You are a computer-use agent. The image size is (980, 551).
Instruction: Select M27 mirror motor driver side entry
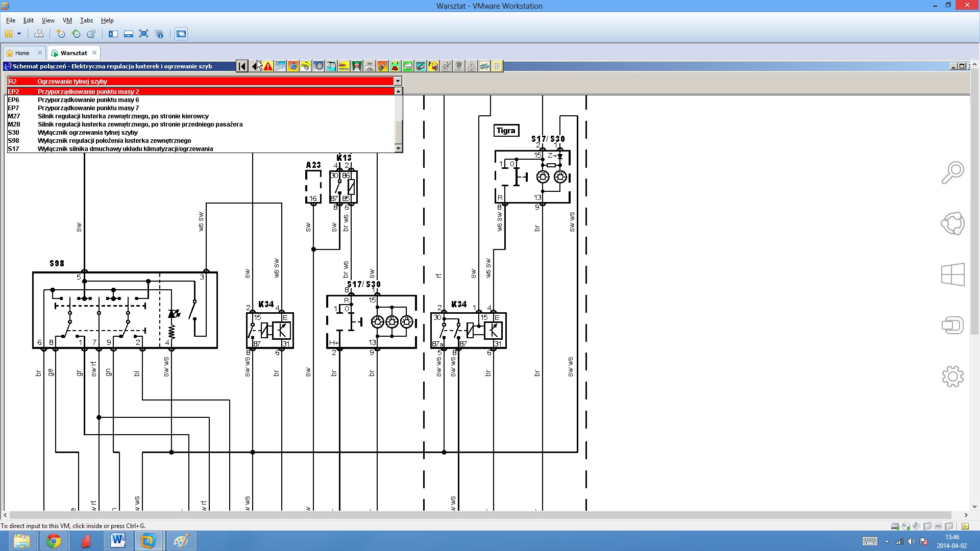pyautogui.click(x=201, y=116)
